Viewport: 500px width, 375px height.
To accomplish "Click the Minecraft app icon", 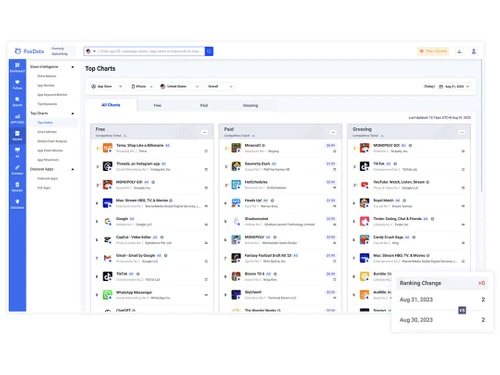I will pos(236,148).
